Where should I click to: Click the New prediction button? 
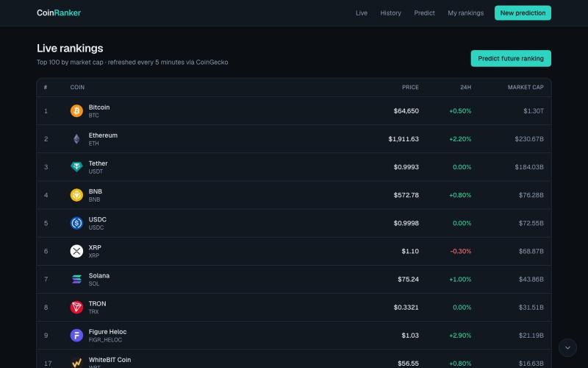(523, 13)
